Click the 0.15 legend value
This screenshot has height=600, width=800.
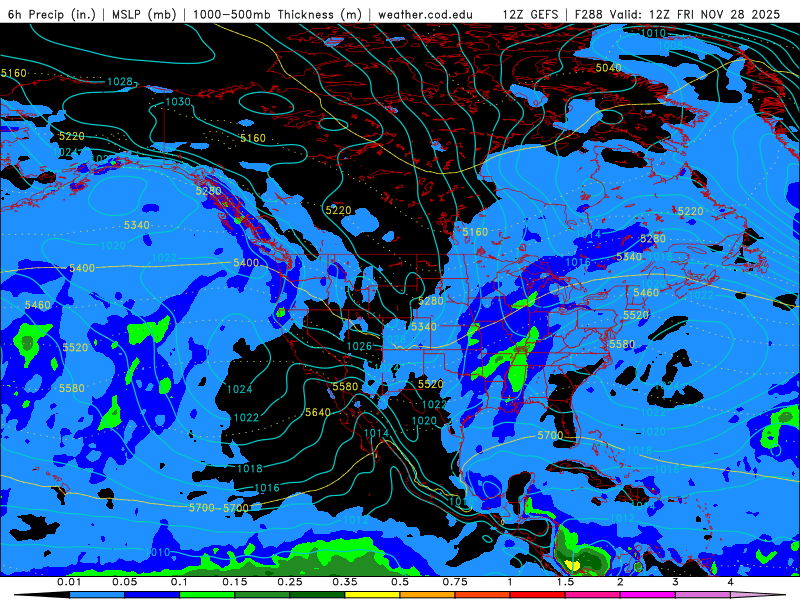click(235, 582)
